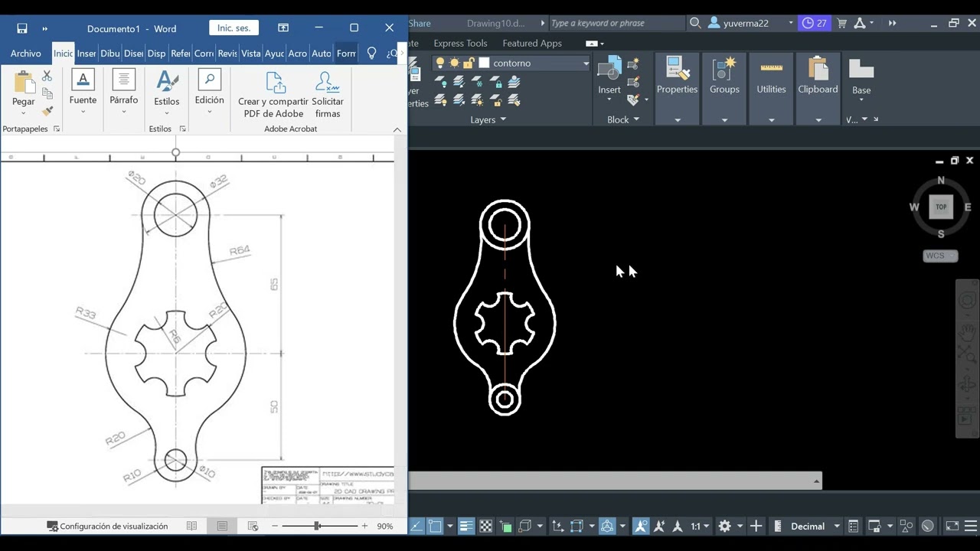Click the Save icon in Word title bar
This screenshot has height=551, width=980.
click(x=22, y=28)
